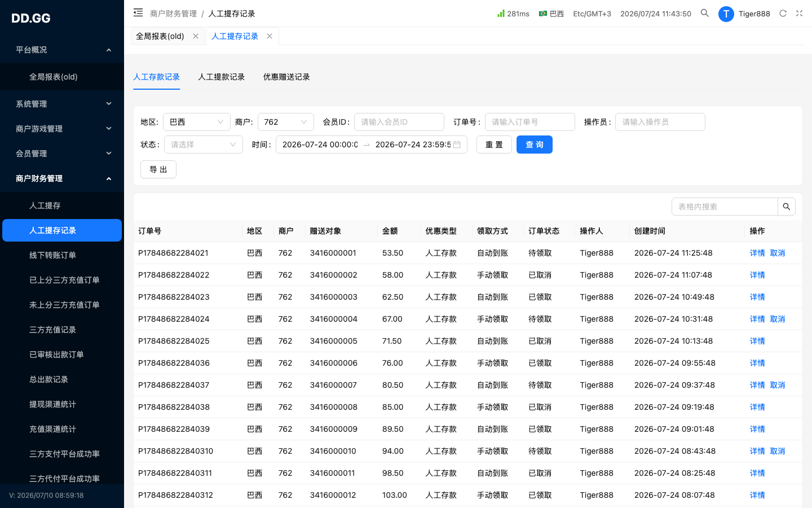This screenshot has width=812, height=508.
Task: Click 取消 for order P17848682284024
Action: pyautogui.click(x=778, y=319)
